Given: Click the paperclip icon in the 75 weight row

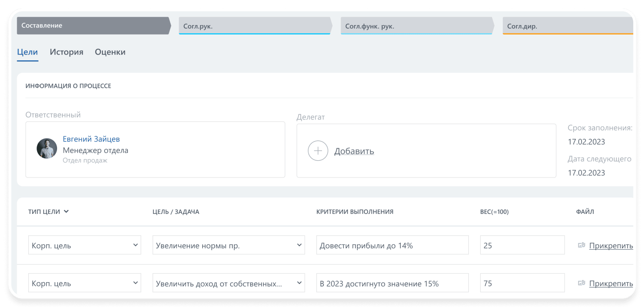Looking at the screenshot, I should click(581, 283).
